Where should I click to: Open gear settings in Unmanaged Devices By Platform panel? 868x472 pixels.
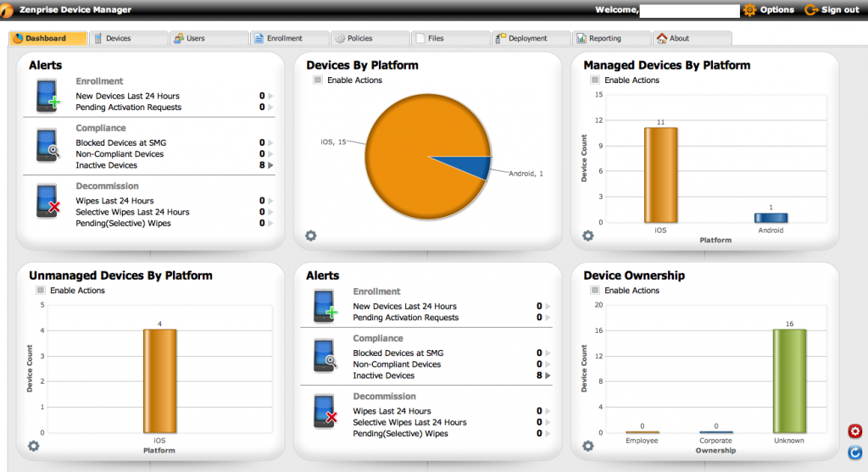tap(33, 446)
